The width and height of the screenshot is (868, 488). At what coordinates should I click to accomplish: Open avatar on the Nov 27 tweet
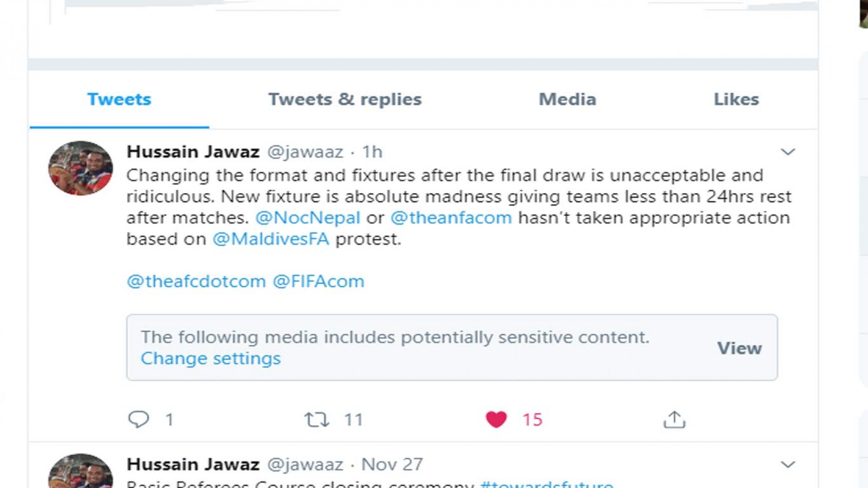[x=80, y=470]
